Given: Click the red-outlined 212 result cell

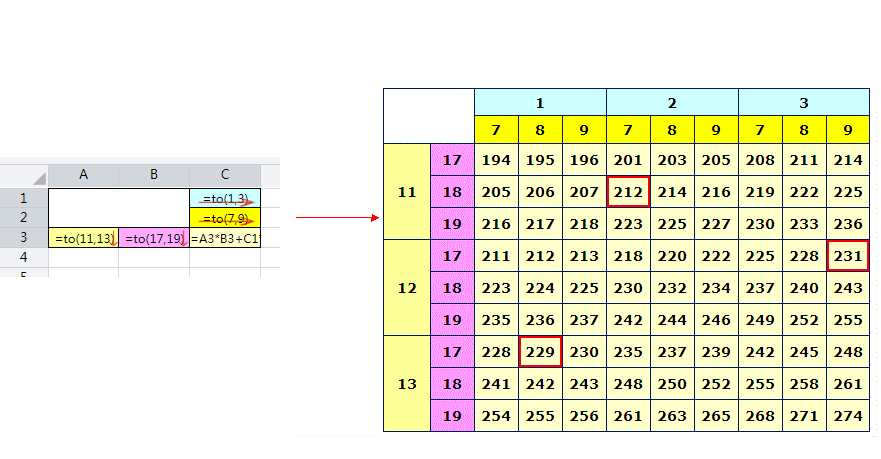Looking at the screenshot, I should pyautogui.click(x=628, y=192).
